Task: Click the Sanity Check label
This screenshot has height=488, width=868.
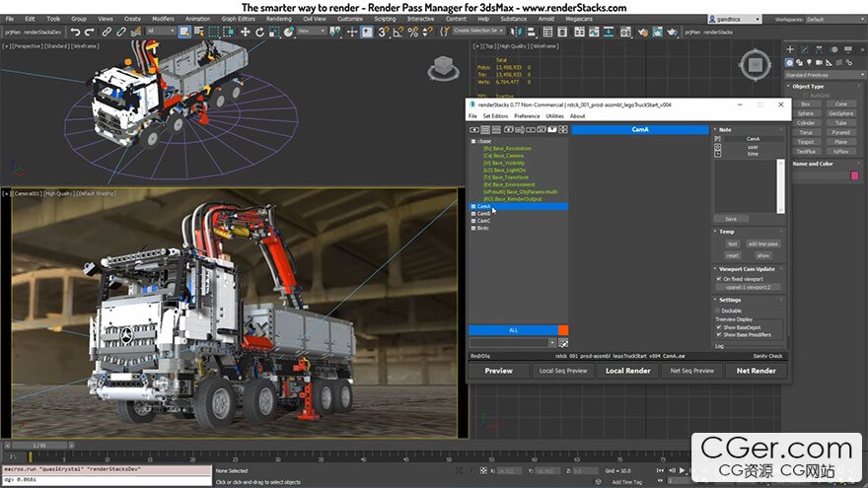Action: (767, 356)
